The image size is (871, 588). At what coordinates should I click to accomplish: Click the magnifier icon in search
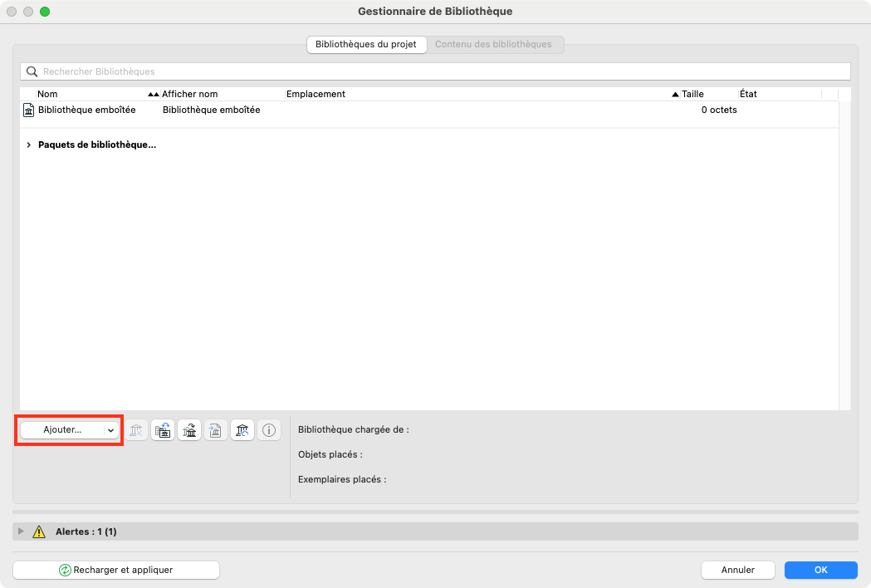click(32, 71)
